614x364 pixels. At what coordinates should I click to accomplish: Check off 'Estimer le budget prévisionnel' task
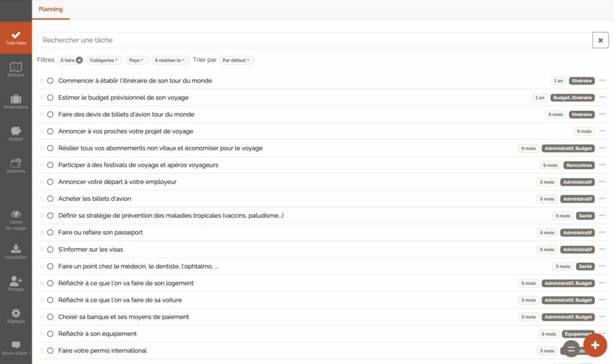pyautogui.click(x=50, y=98)
